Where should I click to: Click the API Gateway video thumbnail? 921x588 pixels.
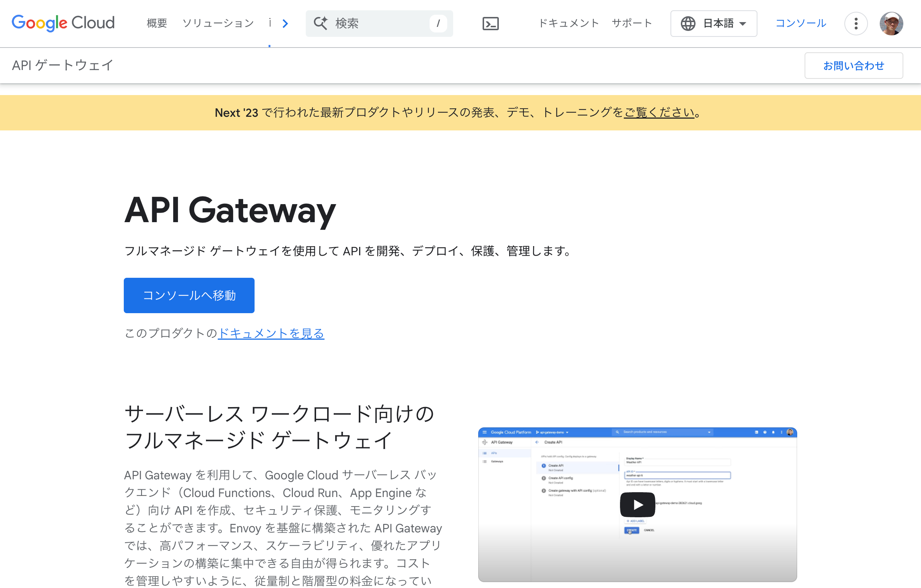click(x=637, y=505)
